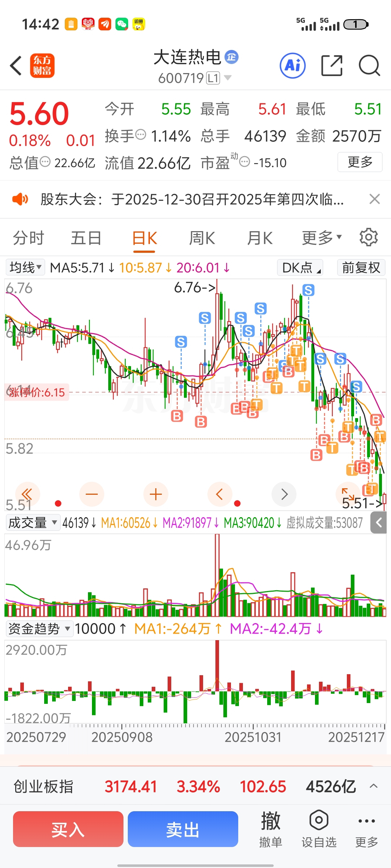Expand stock code 600719 L1 dropdown
The width and height of the screenshot is (391, 868).
pos(195,78)
